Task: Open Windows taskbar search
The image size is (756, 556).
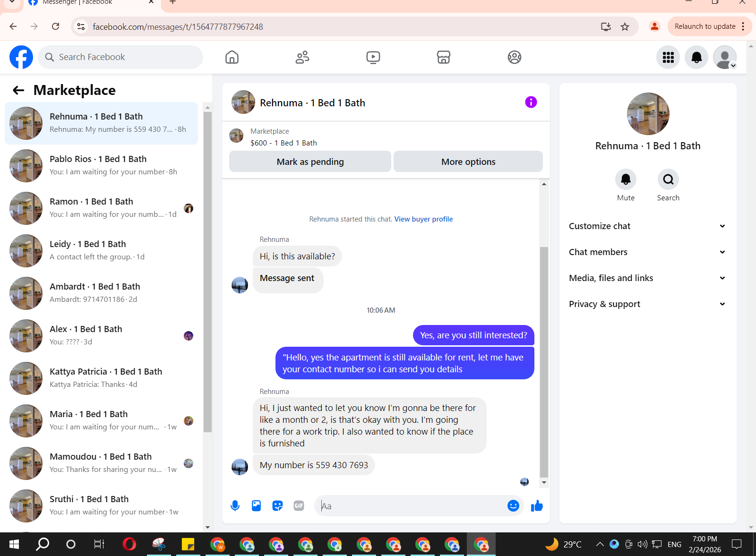Action: [43, 544]
